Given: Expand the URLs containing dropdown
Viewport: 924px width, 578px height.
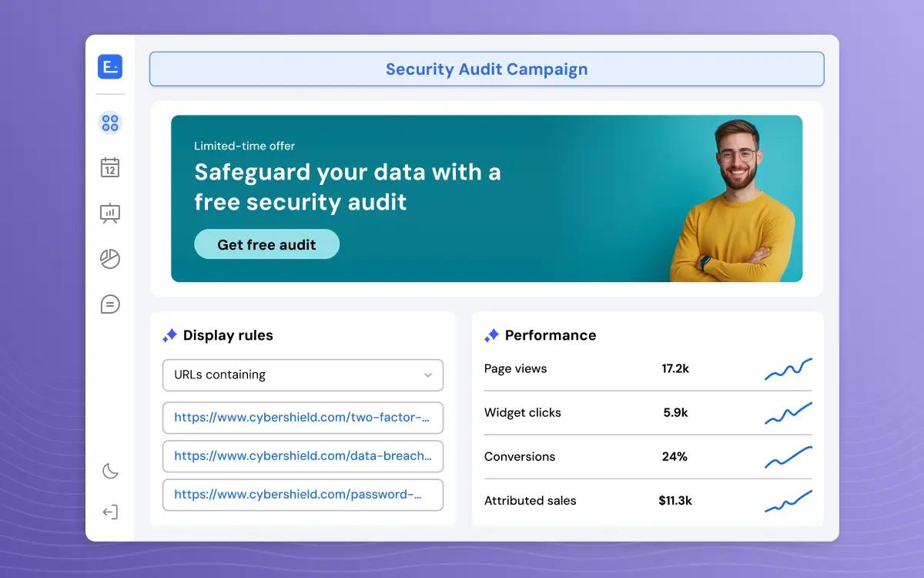Looking at the screenshot, I should [303, 375].
